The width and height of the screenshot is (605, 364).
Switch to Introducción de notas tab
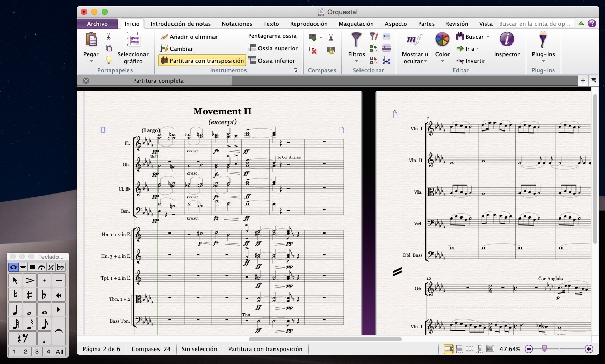(181, 24)
